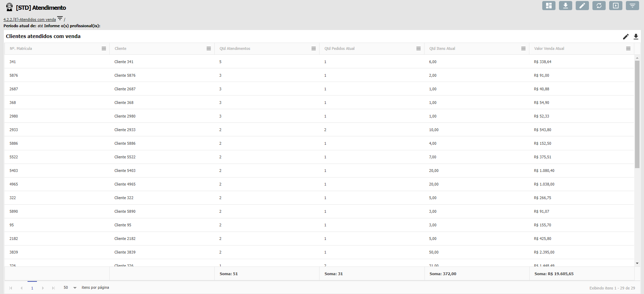Viewport: 644px width, 294px height.
Task: Click the play presentation button in toolbar
Action: pyautogui.click(x=615, y=6)
